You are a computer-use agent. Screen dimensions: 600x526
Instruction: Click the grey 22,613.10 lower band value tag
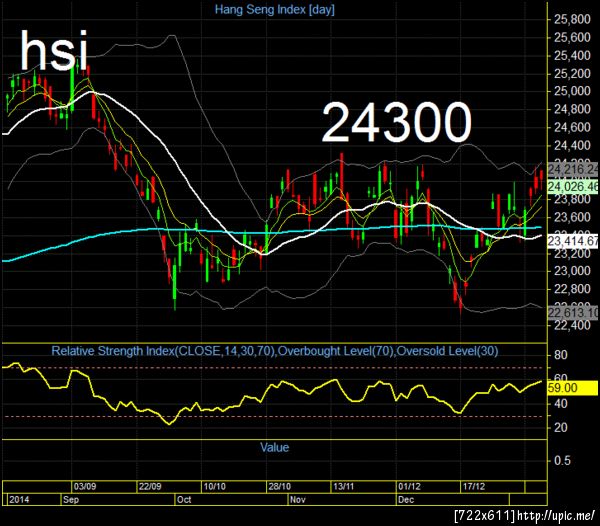tap(573, 313)
